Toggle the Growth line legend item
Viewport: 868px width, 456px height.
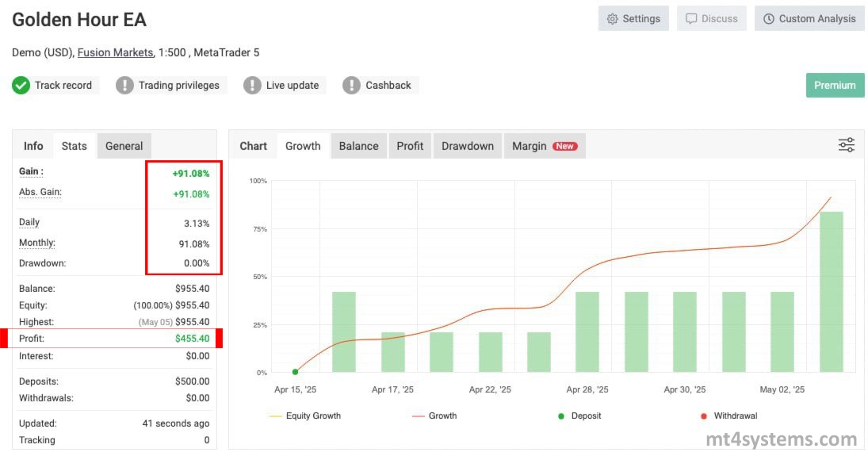pyautogui.click(x=434, y=416)
